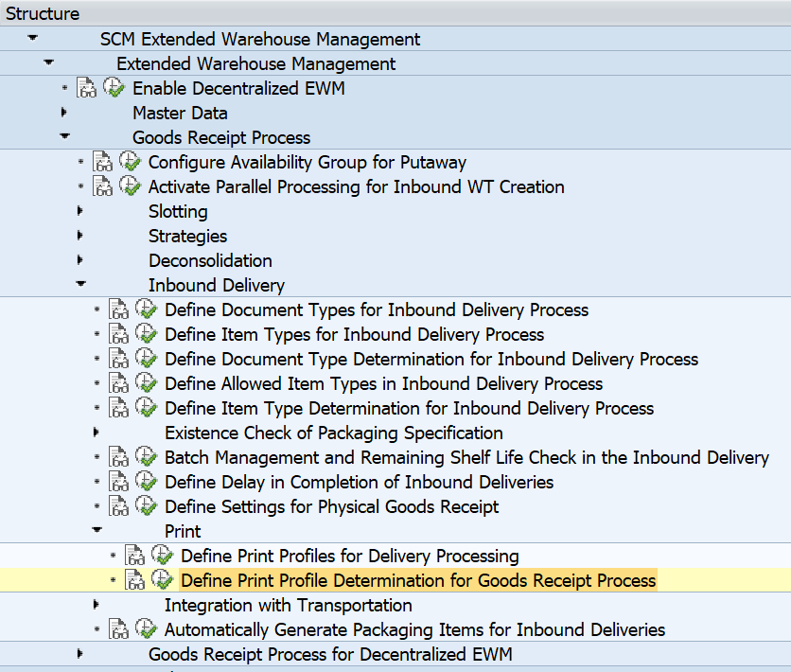Execute Configure Availability Group for Putaway activity

coord(131,162)
